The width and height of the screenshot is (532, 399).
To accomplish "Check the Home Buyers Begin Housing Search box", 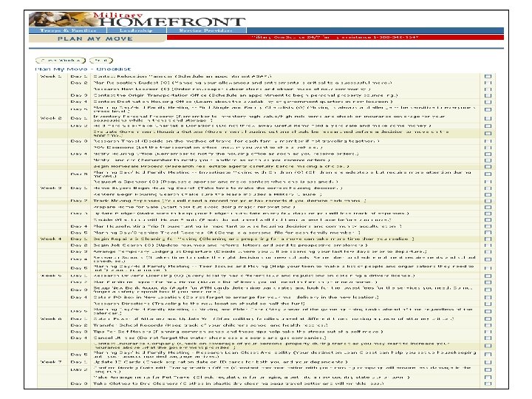I will tap(488, 188).
